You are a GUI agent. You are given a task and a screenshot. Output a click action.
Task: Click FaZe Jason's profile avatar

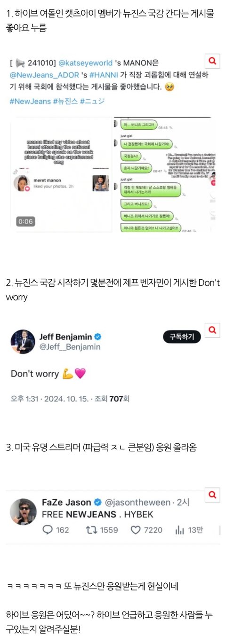[x=23, y=512]
